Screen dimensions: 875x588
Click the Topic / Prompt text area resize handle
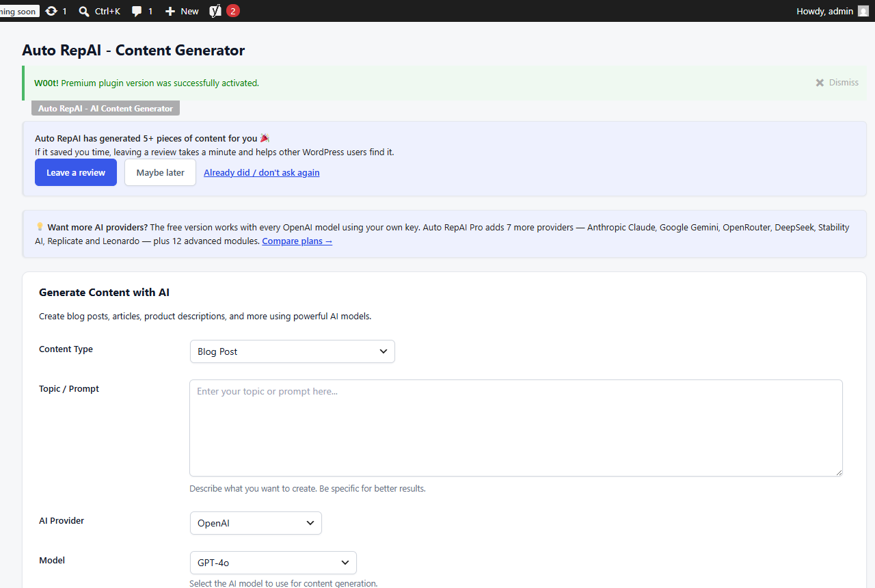tap(838, 472)
